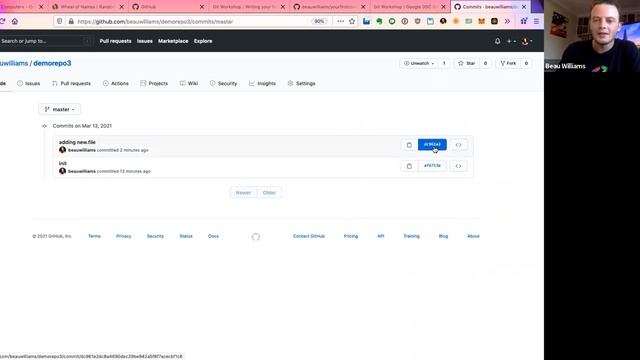640x360 pixels.
Task: Open the MetaMask fox extension
Action: pyautogui.click(x=482, y=21)
